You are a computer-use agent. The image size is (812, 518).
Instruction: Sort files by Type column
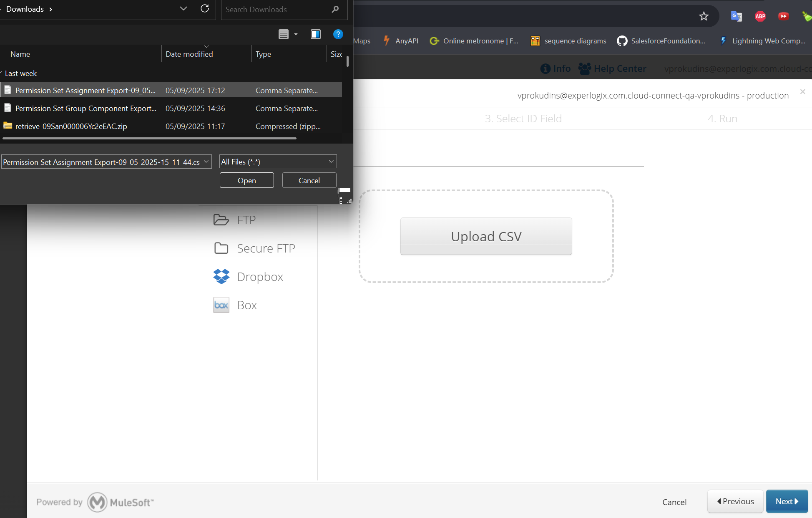coord(263,54)
